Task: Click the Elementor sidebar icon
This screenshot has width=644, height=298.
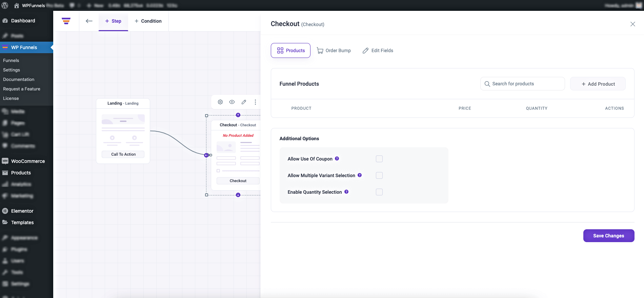Action: 5,211
